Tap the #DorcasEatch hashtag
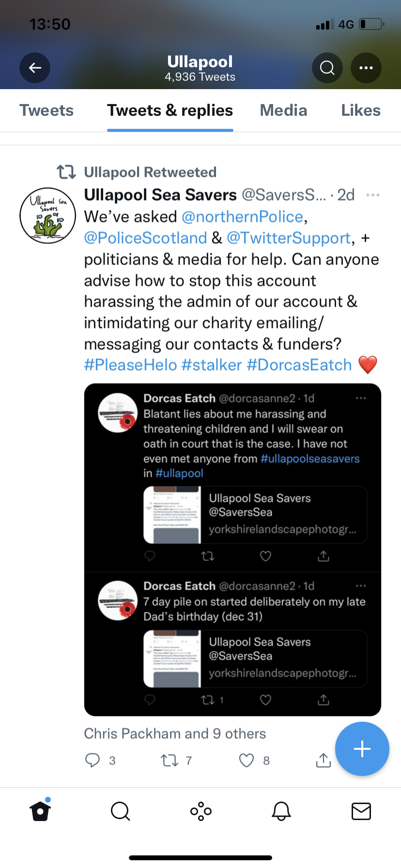The image size is (401, 868). [x=299, y=365]
